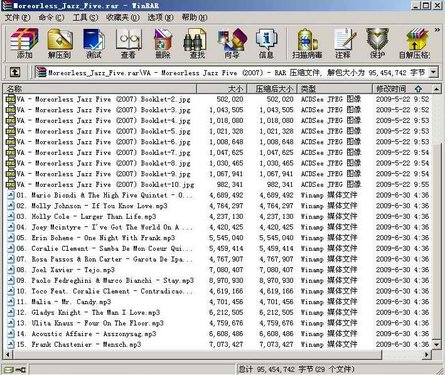Click the horizontal scrollbar left arrow
The width and height of the screenshot is (445, 375).
click(8, 355)
